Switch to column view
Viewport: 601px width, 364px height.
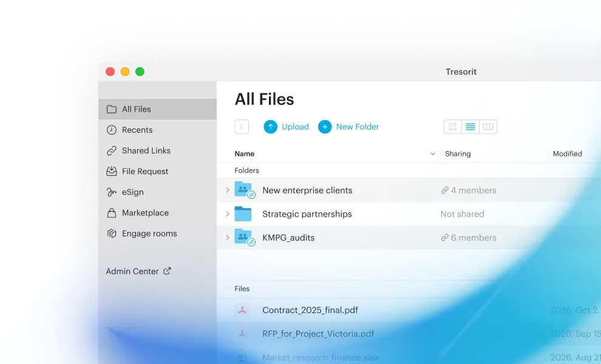488,127
